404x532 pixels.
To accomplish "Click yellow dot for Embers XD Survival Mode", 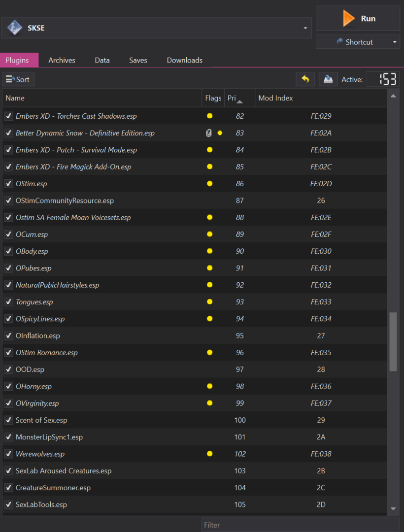I will 209,150.
